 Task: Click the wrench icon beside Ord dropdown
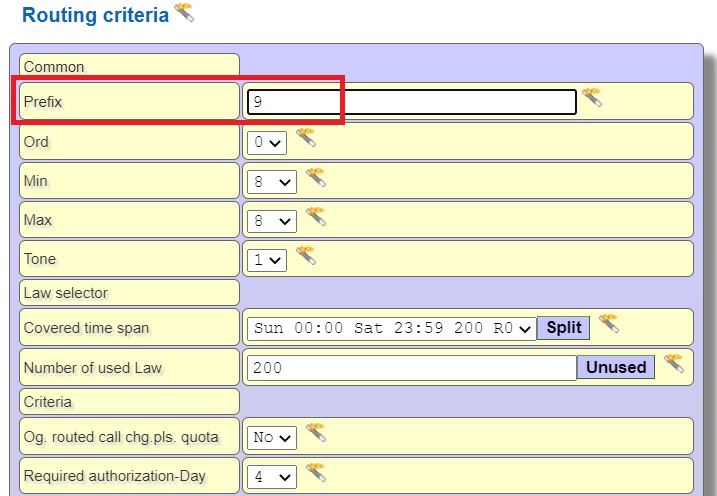[305, 138]
